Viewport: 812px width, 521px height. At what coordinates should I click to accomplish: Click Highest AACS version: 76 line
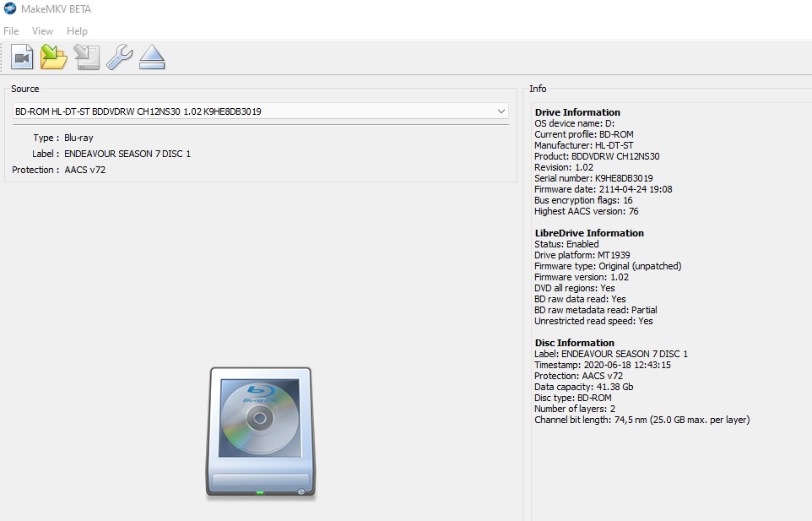click(587, 211)
